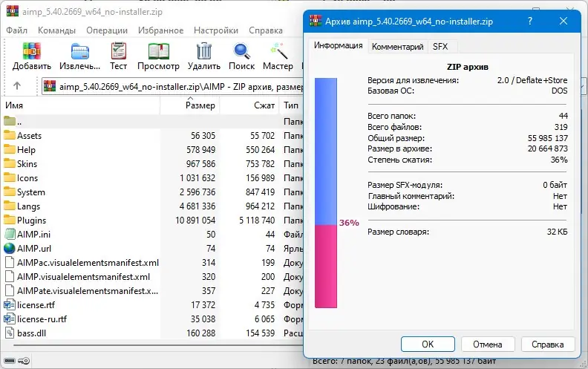588x369 pixels.
Task: Click the Степень сжатия 36% value
Action: pos(559,160)
